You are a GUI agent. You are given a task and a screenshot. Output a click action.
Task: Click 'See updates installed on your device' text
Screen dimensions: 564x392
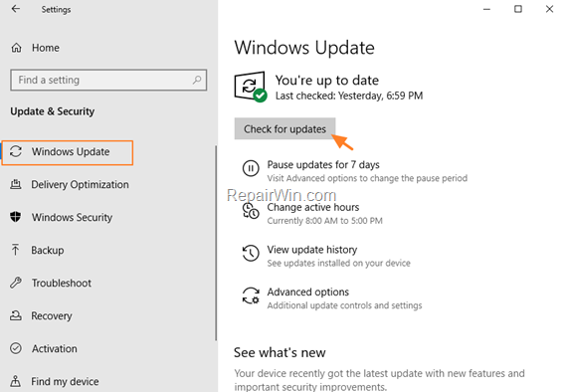point(338,264)
